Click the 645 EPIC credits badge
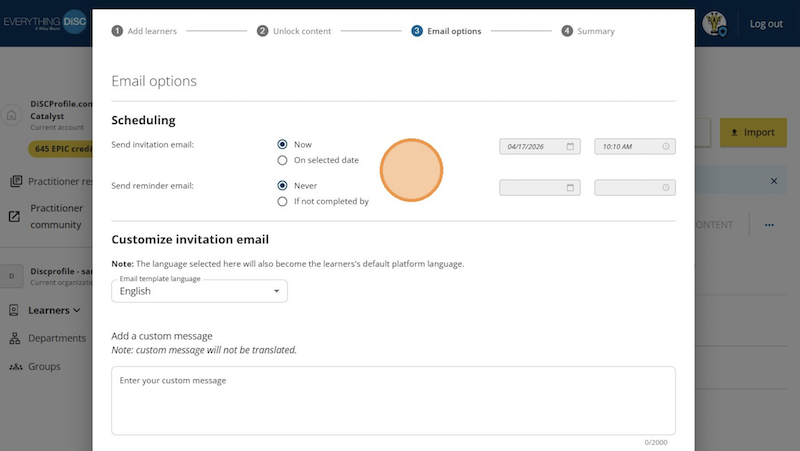The image size is (800, 451). [61, 148]
